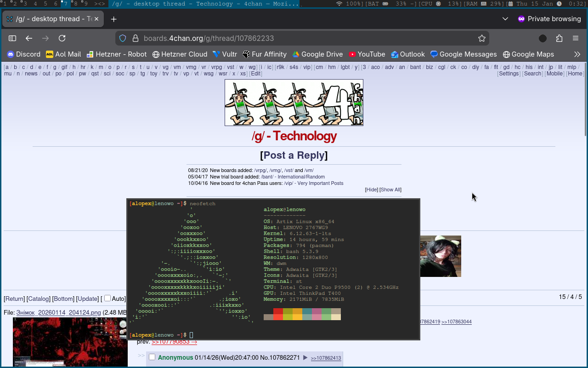Open the previous thread link >>107790853
The image size is (588, 368).
[x=174, y=342]
